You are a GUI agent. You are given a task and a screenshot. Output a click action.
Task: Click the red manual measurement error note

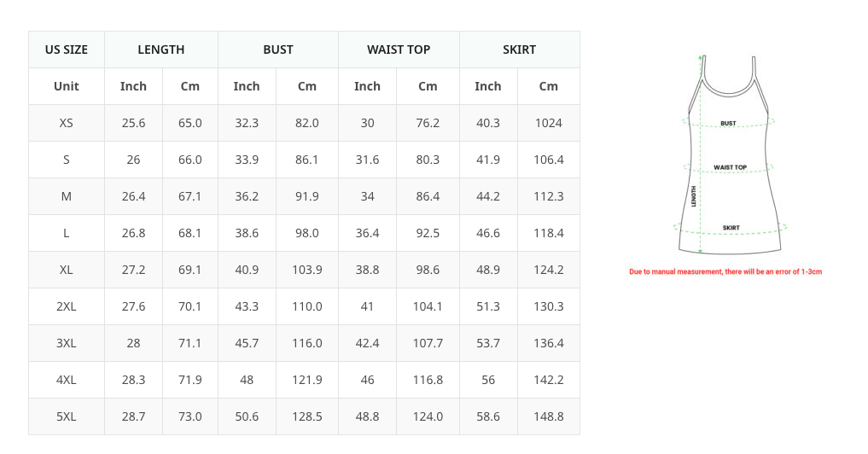click(x=725, y=272)
